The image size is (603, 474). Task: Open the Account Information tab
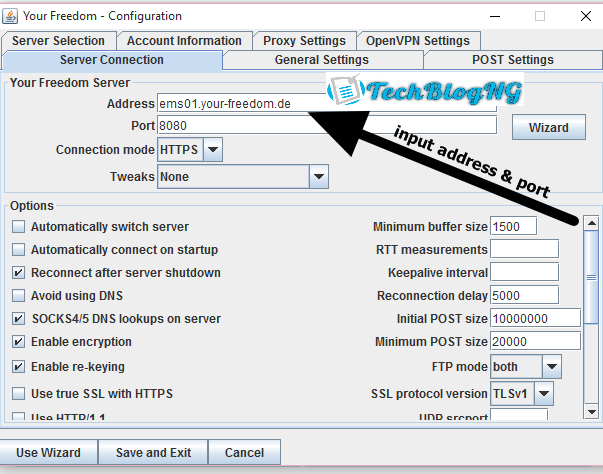184,41
